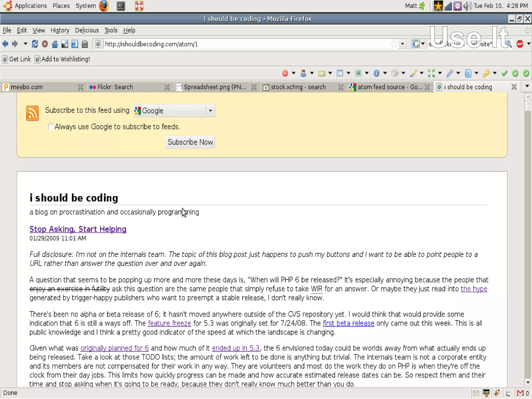Follow the 'first beta release' link
This screenshot has height=399, width=532.
[x=348, y=323]
